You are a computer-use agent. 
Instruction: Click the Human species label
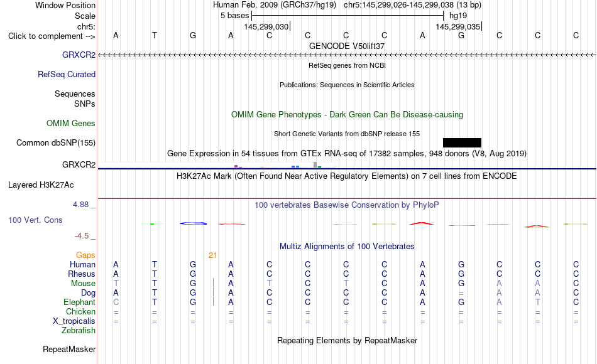pyautogui.click(x=82, y=264)
